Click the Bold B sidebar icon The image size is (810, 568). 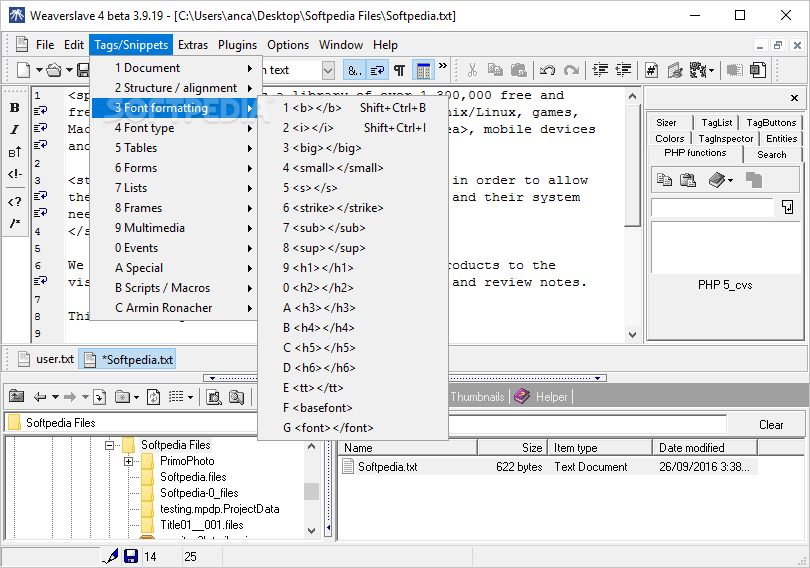[14, 107]
